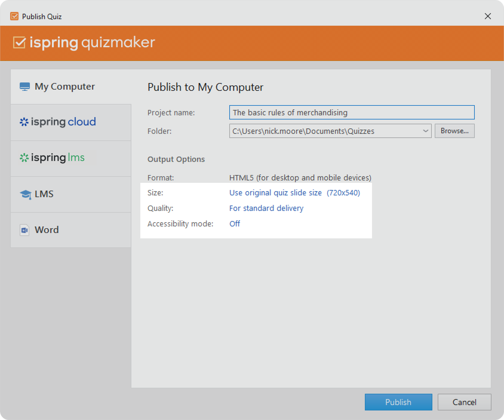
Task: Click the graduation cap LMS icon
Action: coord(25,194)
